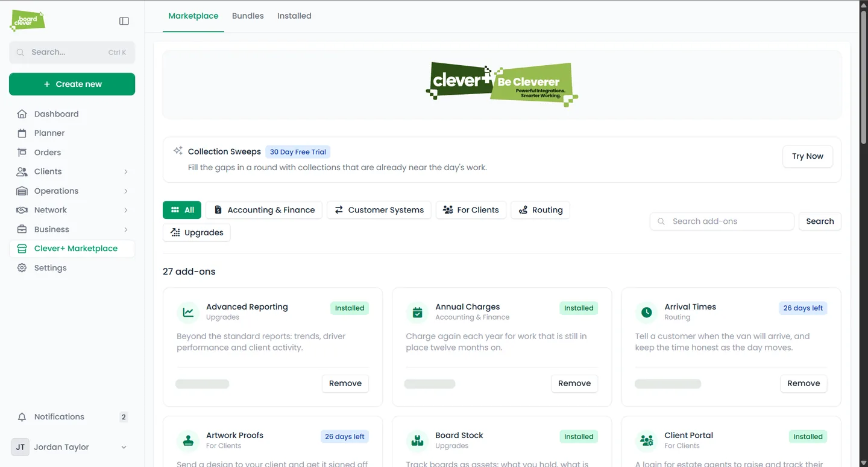
Task: Click the Arrival Times clock icon
Action: click(646, 313)
